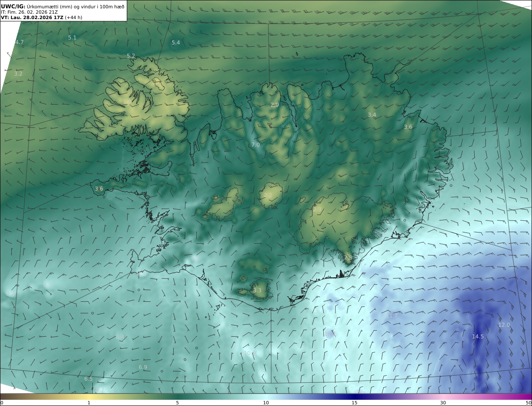Click the 5.1 value on the map
This screenshot has width=532, height=406.
tap(72, 38)
